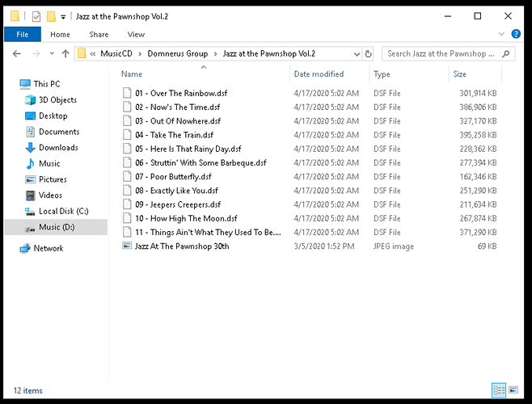Select file 08 - Exactly Like You.dsf

[x=176, y=191]
